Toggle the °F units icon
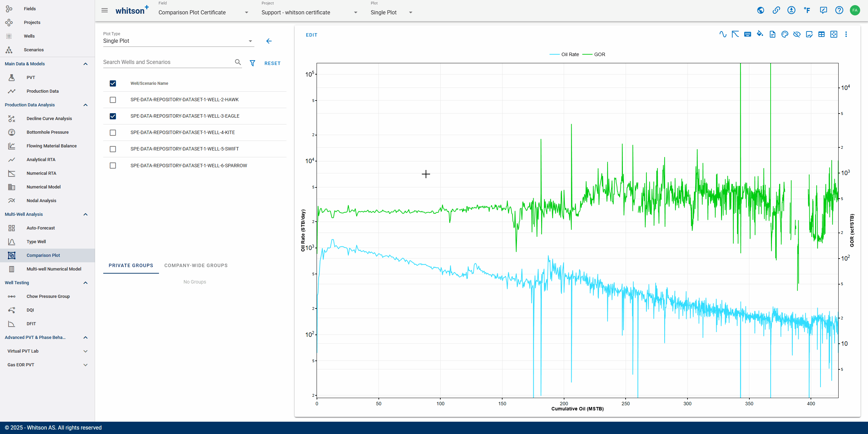Screen dimensions: 868x434 tap(807, 10)
